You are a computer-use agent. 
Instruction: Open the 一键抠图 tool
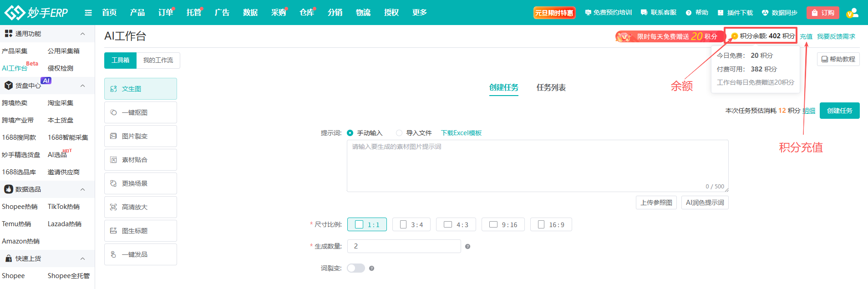point(140,112)
